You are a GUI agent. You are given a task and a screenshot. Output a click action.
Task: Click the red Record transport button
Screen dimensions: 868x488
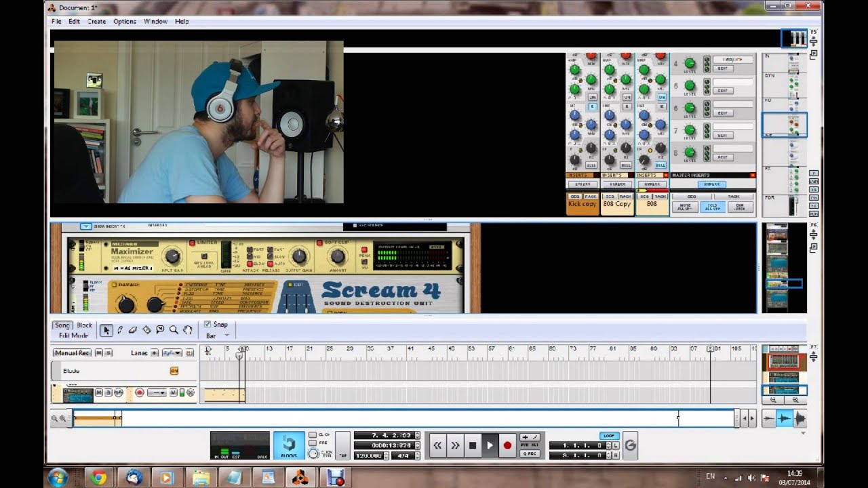pos(507,445)
